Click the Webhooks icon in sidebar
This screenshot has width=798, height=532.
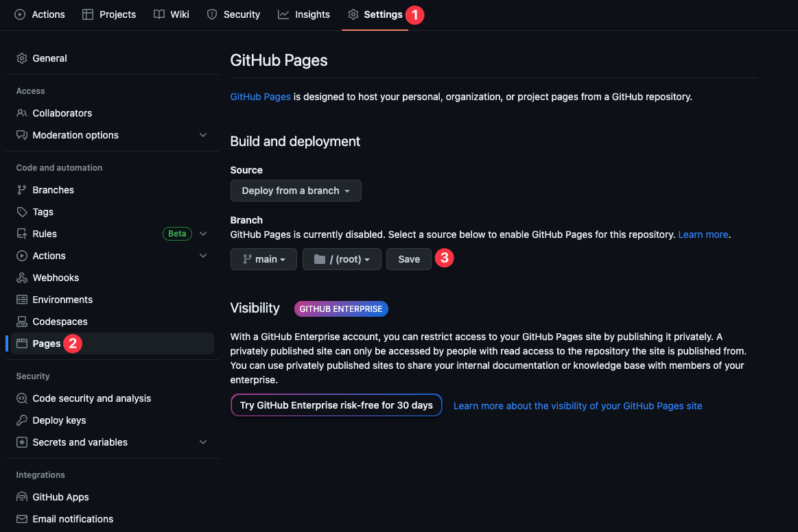(22, 278)
